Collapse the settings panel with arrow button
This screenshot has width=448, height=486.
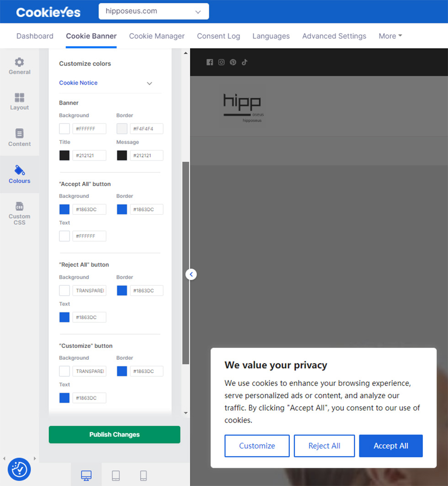[191, 274]
